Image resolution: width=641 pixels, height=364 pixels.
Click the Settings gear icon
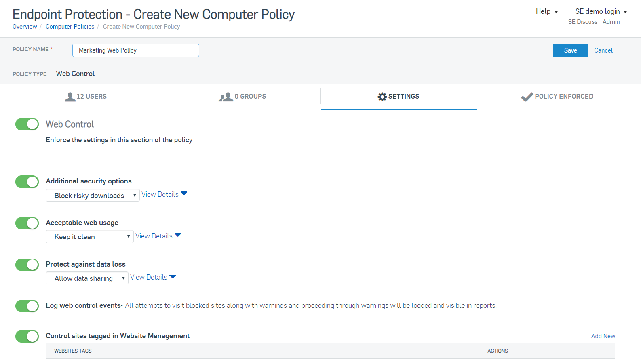click(x=382, y=97)
